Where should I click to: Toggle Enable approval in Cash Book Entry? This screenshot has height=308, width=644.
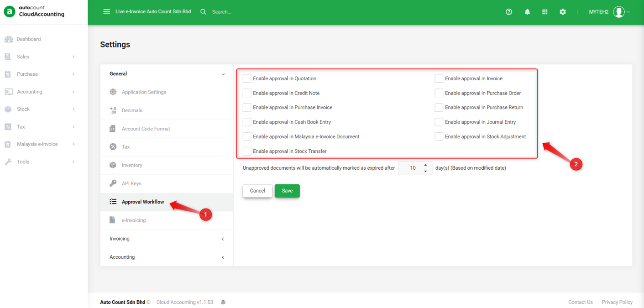point(247,122)
